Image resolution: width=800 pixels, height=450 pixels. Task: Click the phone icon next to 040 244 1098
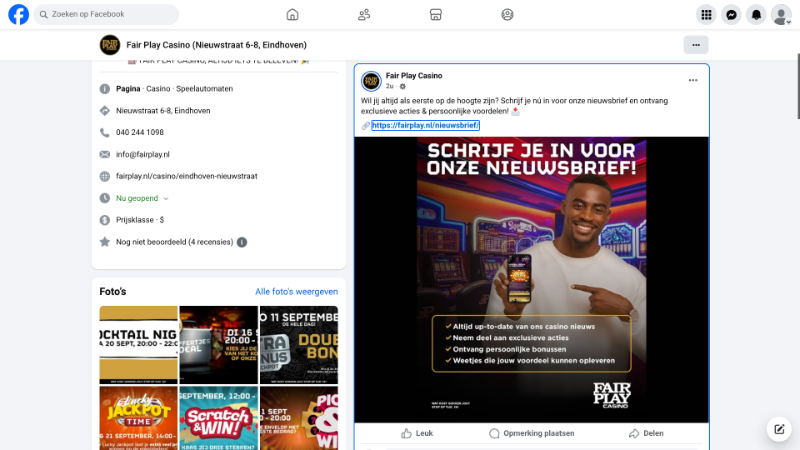tap(105, 133)
